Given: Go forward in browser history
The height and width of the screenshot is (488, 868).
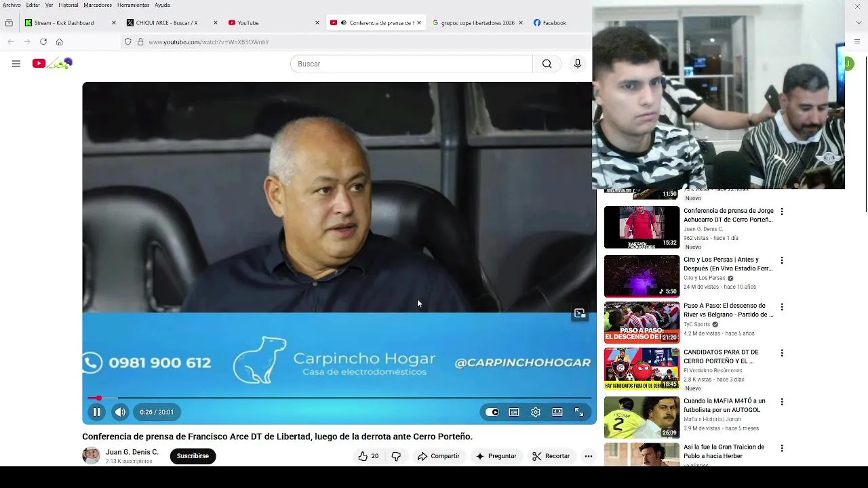Looking at the screenshot, I should [27, 41].
